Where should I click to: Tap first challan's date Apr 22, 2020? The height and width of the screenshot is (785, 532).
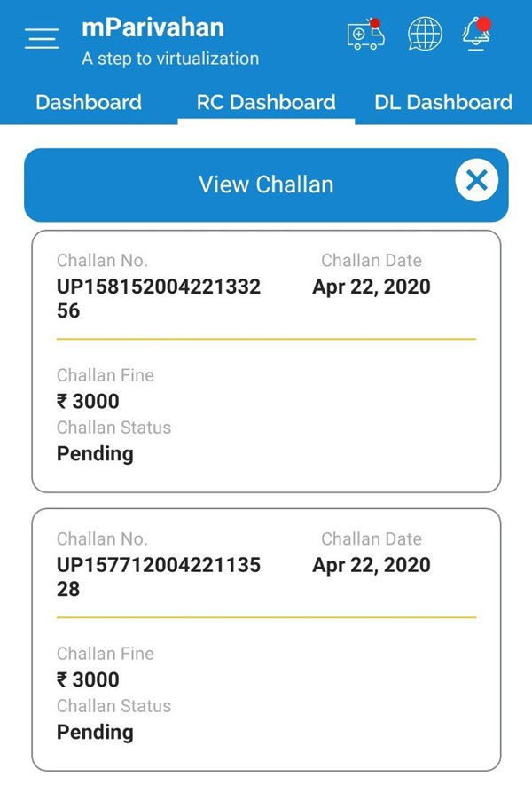point(372,287)
